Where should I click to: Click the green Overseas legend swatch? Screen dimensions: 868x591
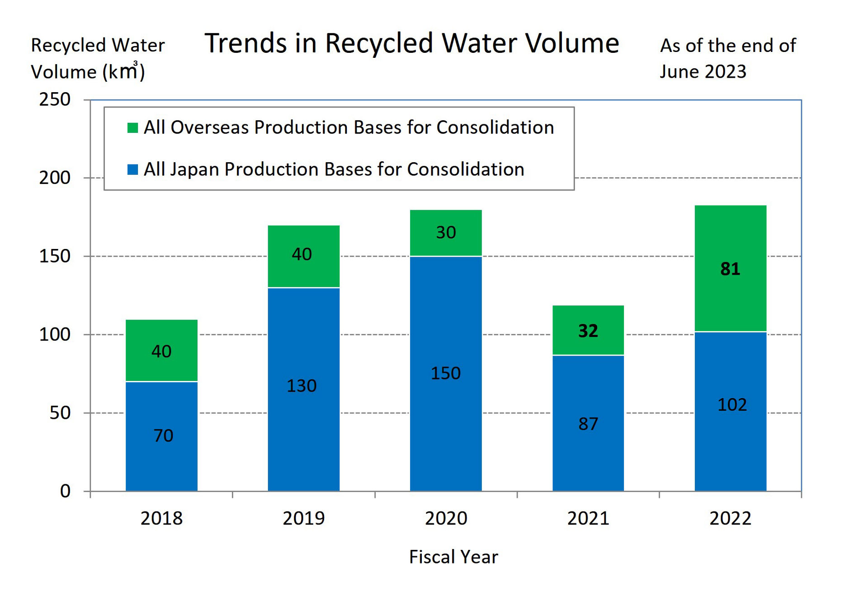click(x=132, y=128)
